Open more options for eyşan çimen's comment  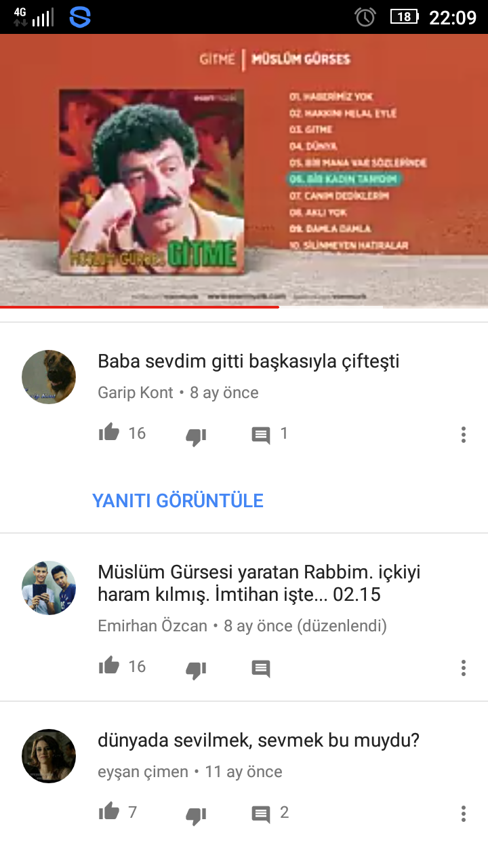[x=464, y=814]
